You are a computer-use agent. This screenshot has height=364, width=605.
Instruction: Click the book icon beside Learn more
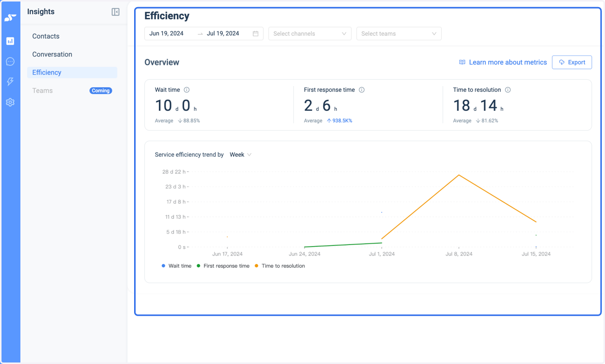(462, 63)
